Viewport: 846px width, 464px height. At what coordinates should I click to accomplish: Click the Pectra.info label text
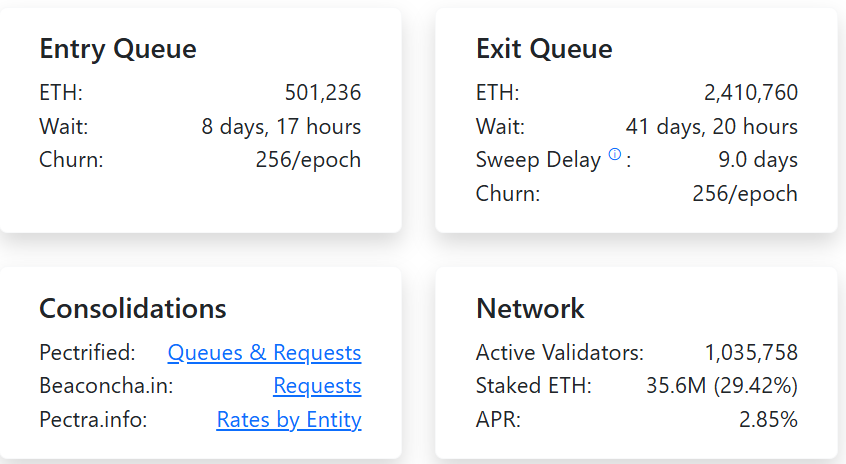click(x=93, y=420)
